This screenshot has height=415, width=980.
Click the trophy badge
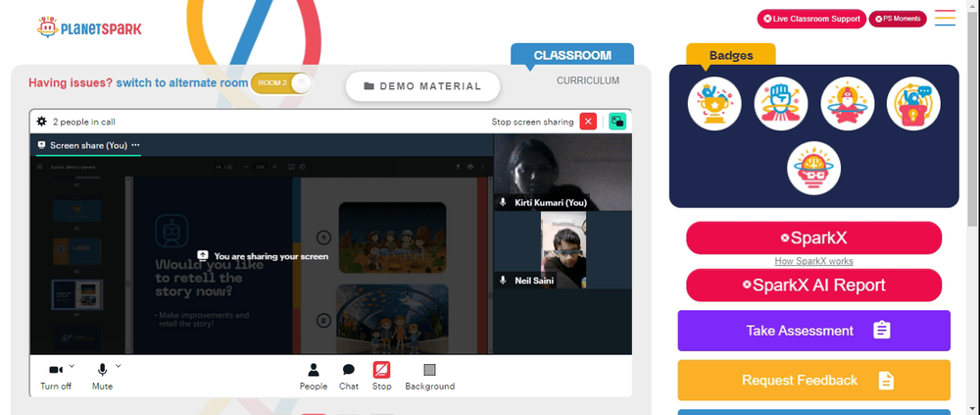click(714, 104)
